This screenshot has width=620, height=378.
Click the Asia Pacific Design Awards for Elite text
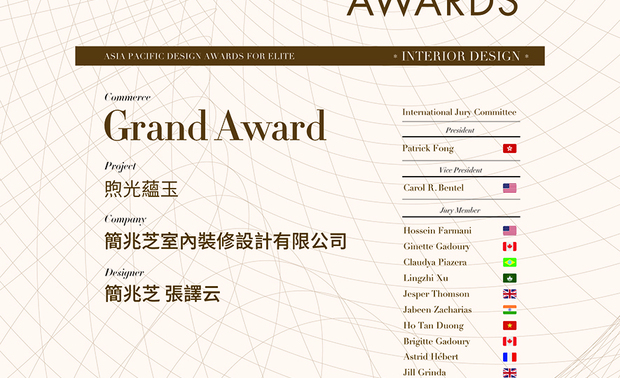click(x=199, y=56)
